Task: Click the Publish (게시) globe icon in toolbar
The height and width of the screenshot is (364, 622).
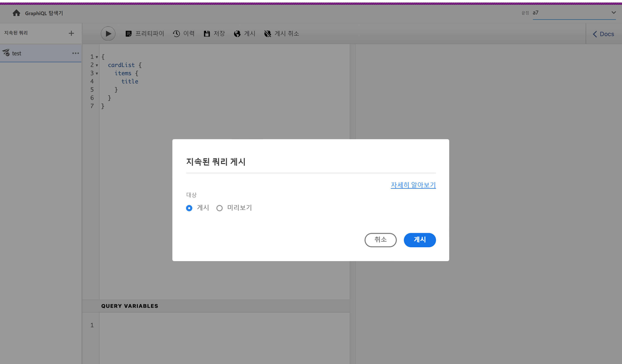Action: [x=237, y=34]
